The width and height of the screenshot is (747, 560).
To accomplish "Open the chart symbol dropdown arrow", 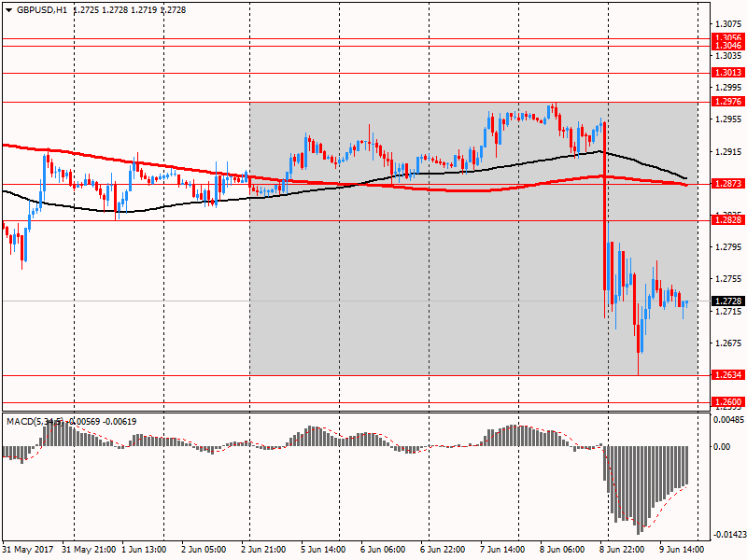I will click(8, 10).
